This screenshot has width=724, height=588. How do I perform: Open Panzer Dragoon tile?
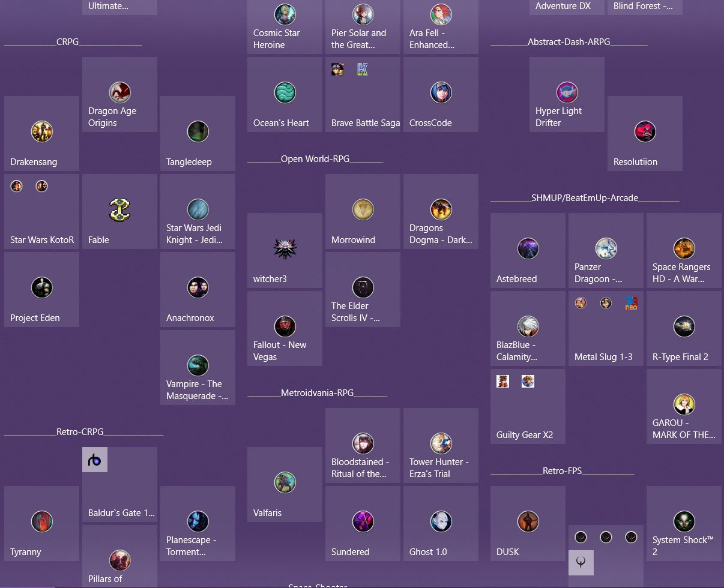[606, 250]
